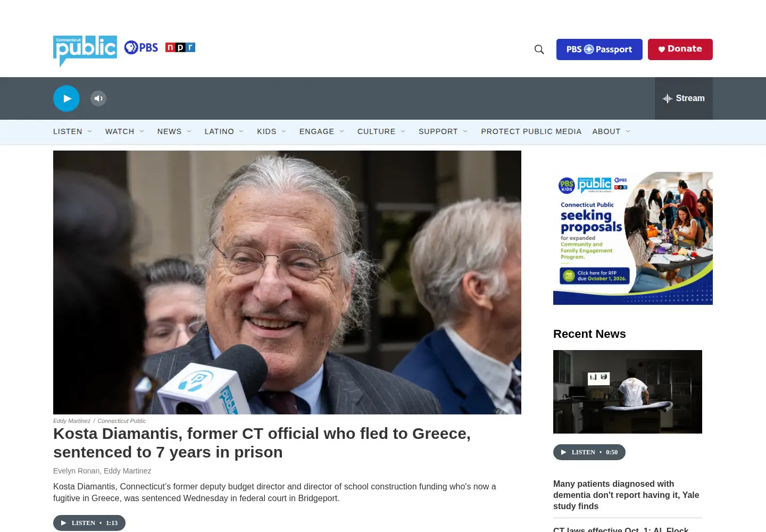
Task: Click the PBS logo in header
Action: (x=141, y=47)
